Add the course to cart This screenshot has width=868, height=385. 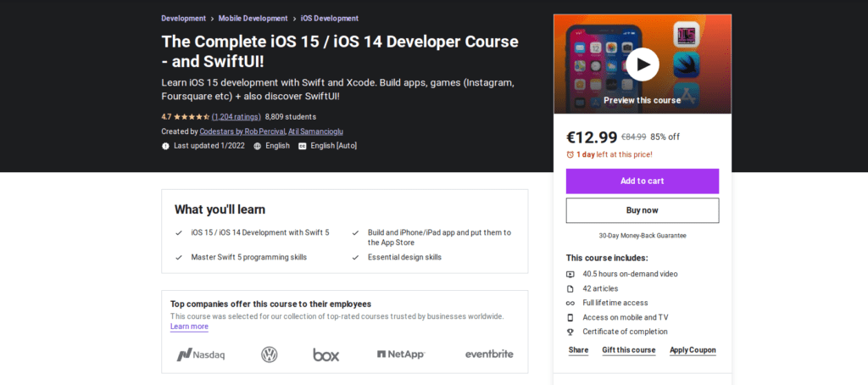coord(643,181)
